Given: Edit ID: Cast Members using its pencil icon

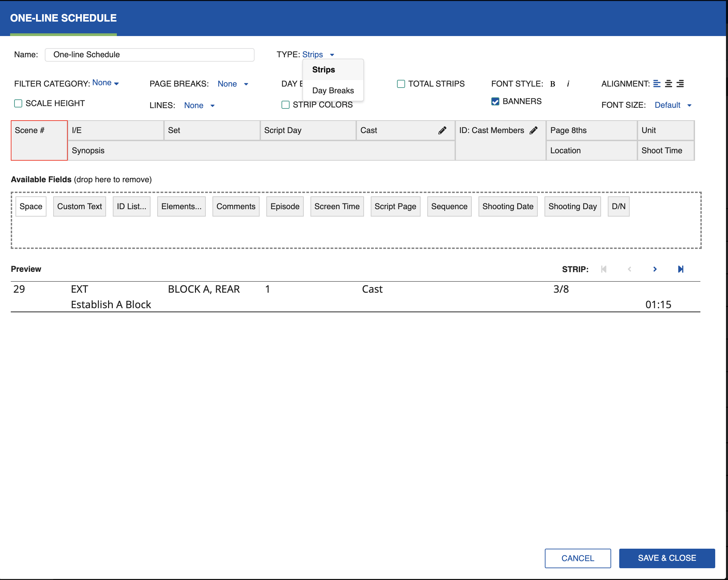Looking at the screenshot, I should coord(534,130).
